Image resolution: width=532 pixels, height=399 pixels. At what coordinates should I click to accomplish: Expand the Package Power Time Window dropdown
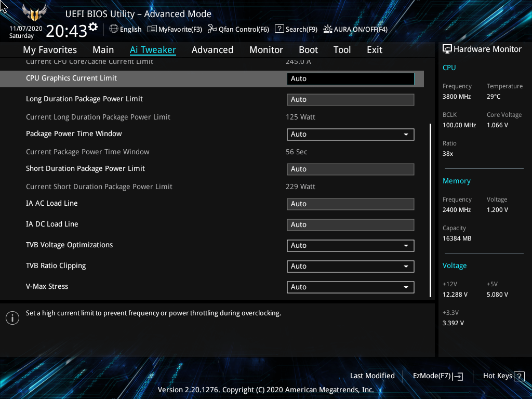point(350,135)
